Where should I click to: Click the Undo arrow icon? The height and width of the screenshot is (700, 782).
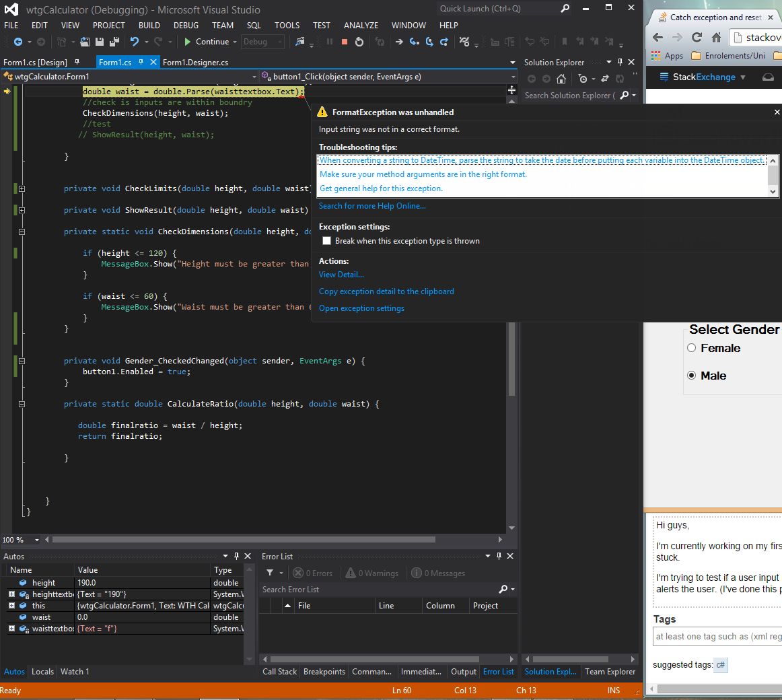pyautogui.click(x=135, y=42)
